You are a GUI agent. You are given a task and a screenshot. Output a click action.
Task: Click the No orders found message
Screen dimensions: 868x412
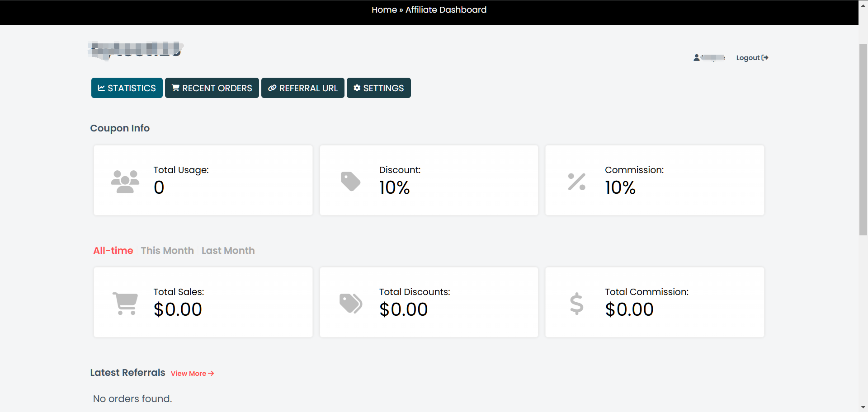pyautogui.click(x=132, y=399)
